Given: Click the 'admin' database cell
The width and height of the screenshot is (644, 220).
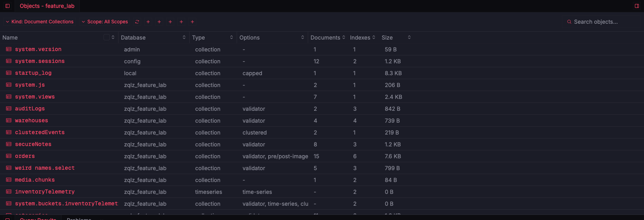Looking at the screenshot, I should 132,49.
